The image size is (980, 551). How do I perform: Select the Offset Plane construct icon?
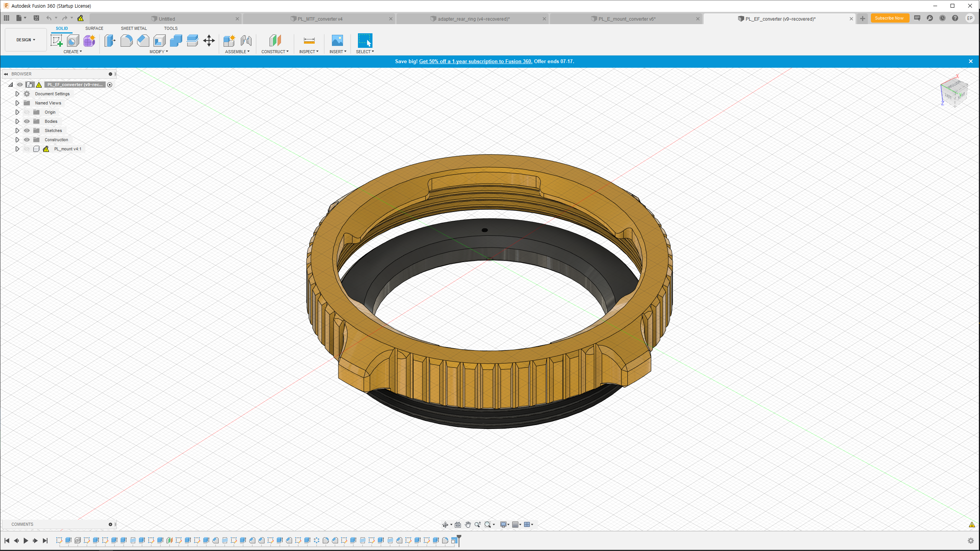pyautogui.click(x=275, y=41)
